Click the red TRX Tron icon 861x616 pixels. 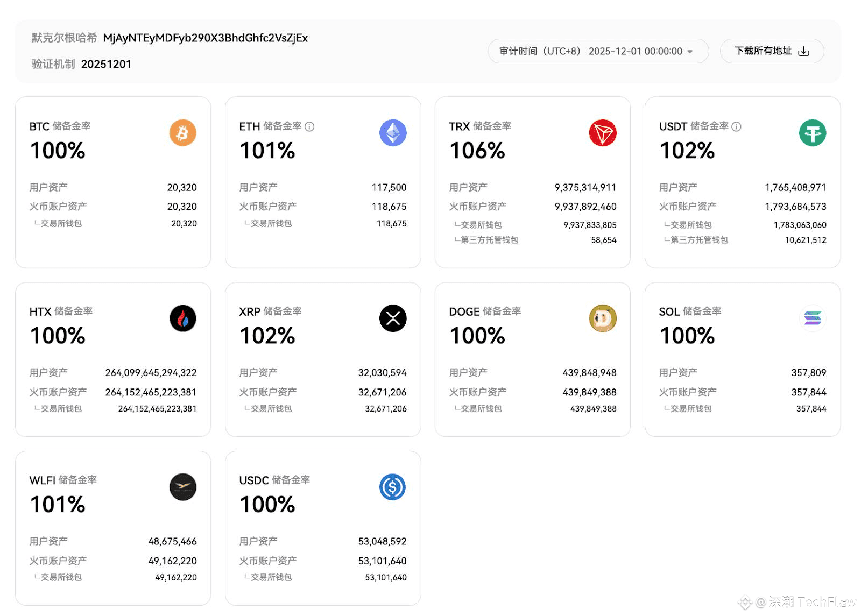603,133
